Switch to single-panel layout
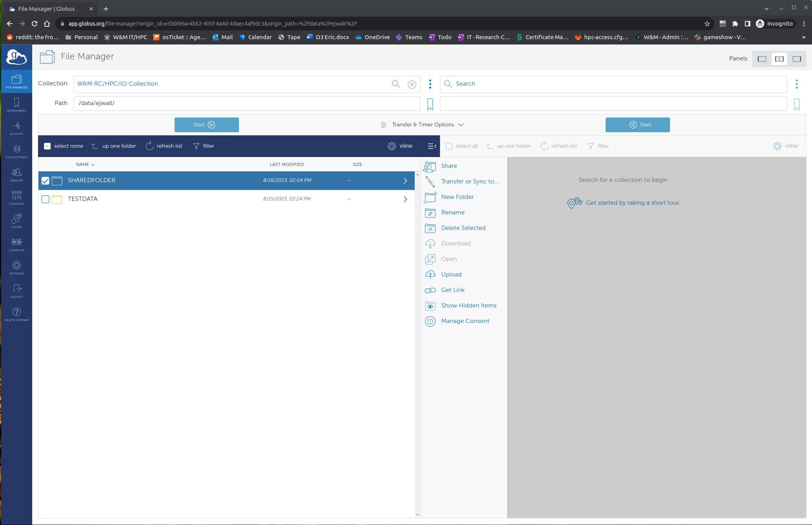The image size is (812, 525). [762, 59]
